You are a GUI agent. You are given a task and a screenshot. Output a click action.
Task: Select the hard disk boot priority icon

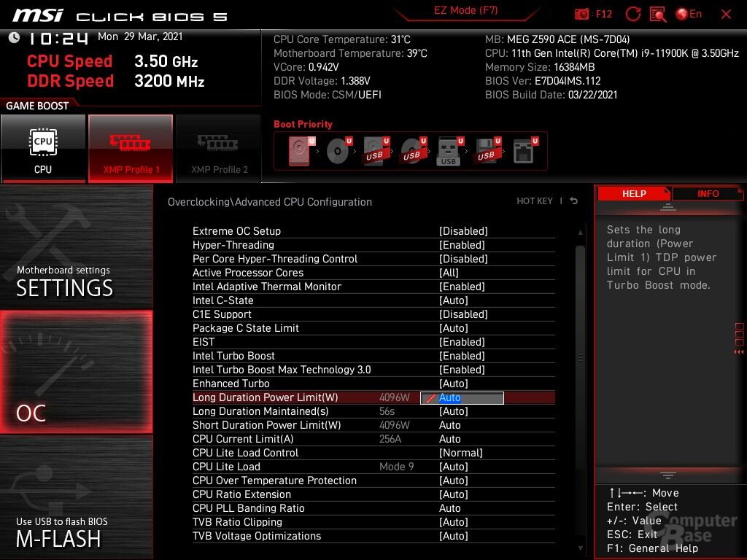click(x=300, y=151)
